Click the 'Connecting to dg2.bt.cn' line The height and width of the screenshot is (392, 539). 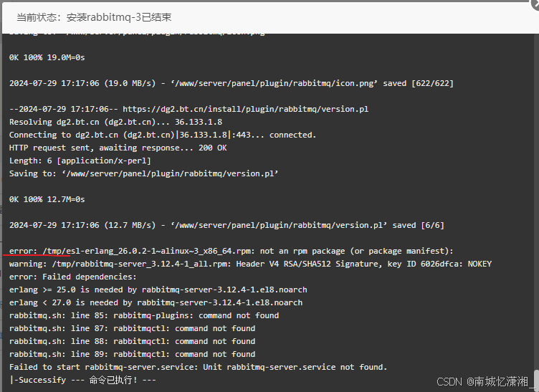click(162, 135)
